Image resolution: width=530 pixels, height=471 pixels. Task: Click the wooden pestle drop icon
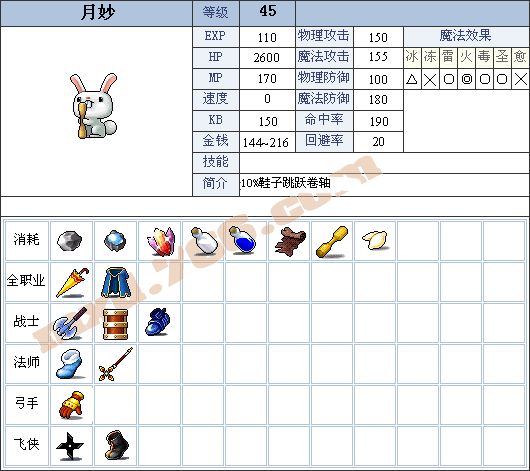(x=332, y=242)
